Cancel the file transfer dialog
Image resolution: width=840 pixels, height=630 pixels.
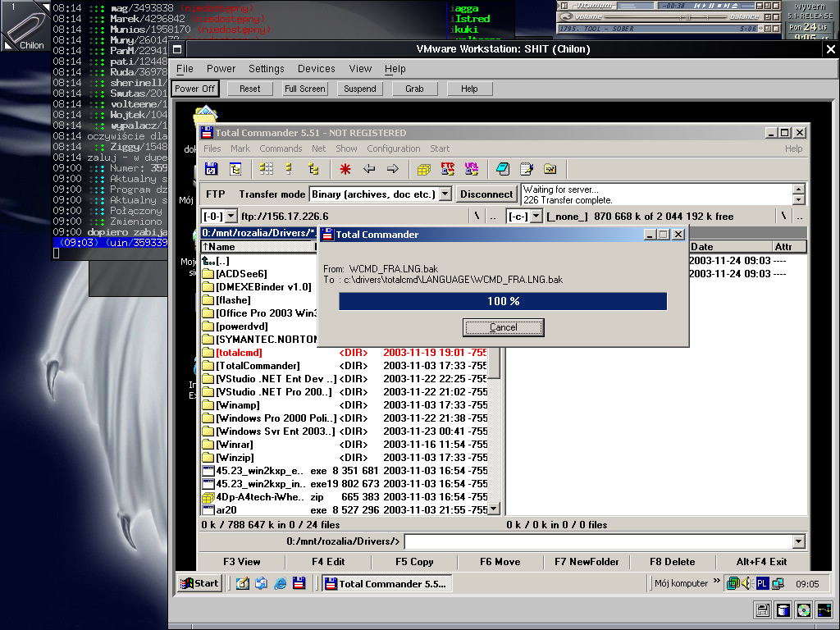pyautogui.click(x=503, y=327)
